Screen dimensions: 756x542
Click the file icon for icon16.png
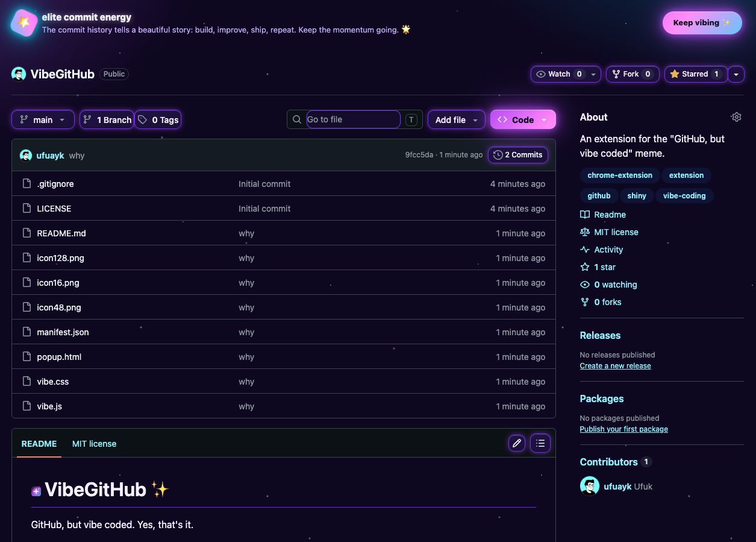(x=27, y=283)
